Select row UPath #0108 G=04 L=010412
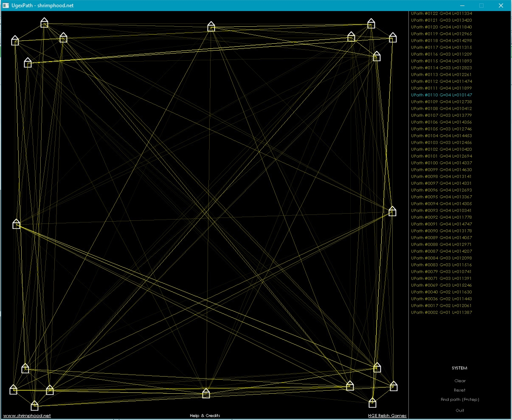This screenshot has width=512, height=420. pyautogui.click(x=442, y=109)
